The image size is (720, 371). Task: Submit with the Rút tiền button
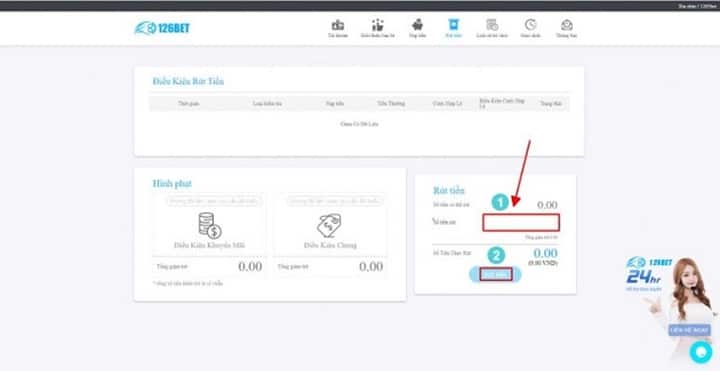point(495,275)
